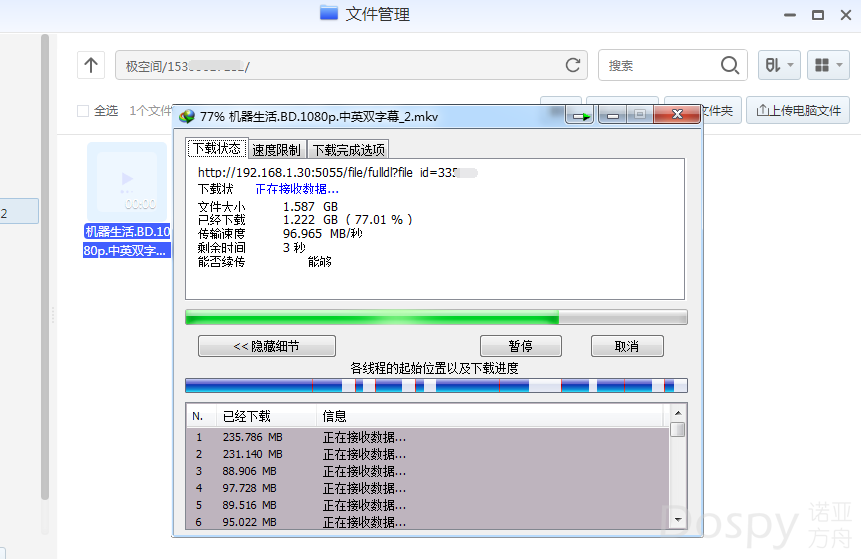Pause the download with 暂停

tap(520, 346)
